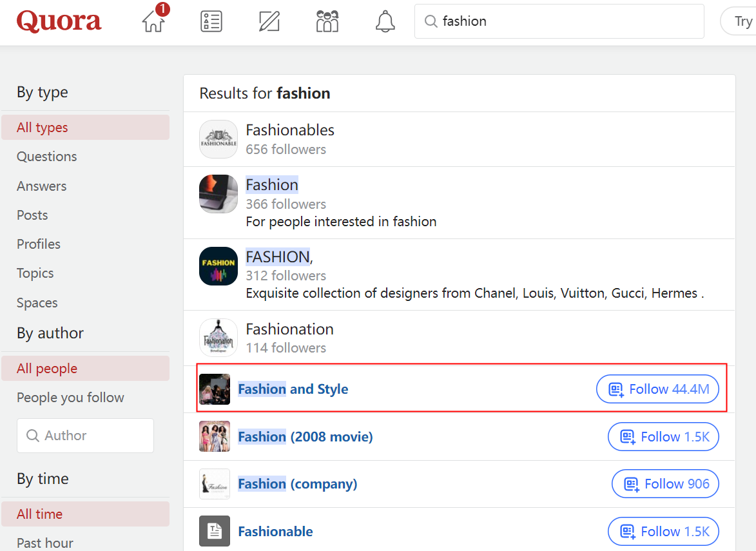Screen dimensions: 756x551
Task: Follow Fashion and Style topic
Action: tap(657, 389)
